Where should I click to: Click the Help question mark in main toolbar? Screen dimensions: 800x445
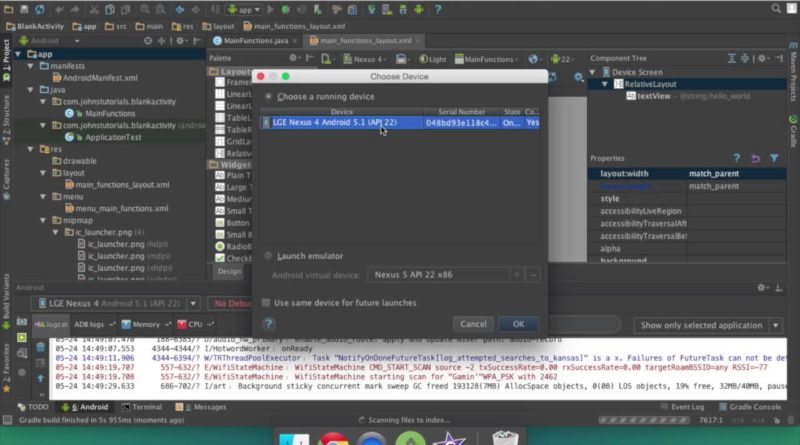(x=438, y=9)
